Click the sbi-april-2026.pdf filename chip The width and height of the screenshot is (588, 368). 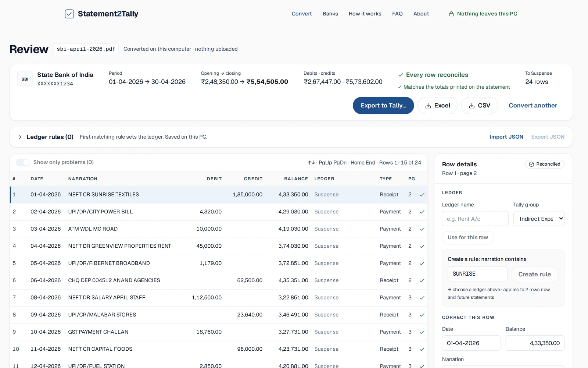(x=86, y=49)
